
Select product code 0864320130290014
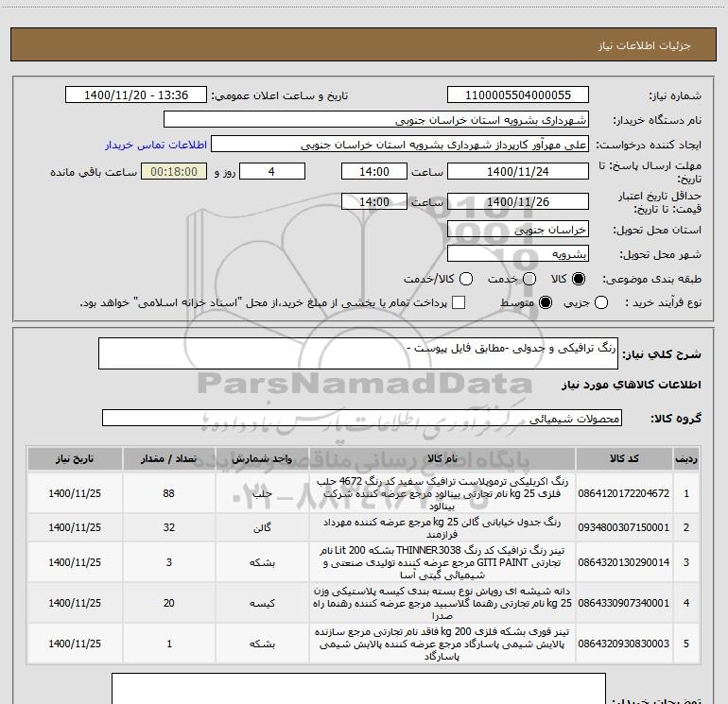[x=624, y=562]
